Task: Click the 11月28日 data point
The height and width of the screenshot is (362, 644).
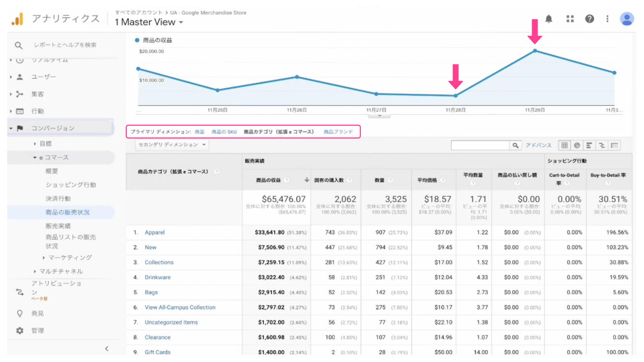Action: point(455,96)
